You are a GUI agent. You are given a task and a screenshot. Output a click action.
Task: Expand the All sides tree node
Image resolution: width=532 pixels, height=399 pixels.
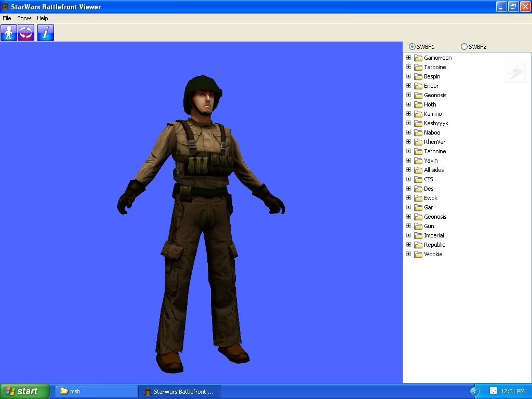408,170
